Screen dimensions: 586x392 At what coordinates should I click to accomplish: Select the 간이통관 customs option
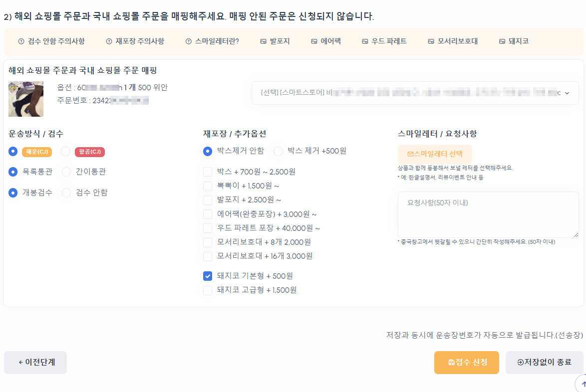[66, 172]
